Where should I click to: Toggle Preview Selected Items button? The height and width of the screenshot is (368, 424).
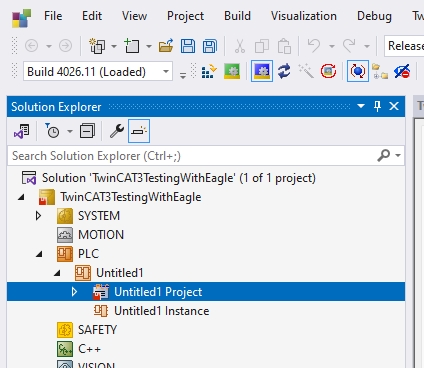pos(139,131)
